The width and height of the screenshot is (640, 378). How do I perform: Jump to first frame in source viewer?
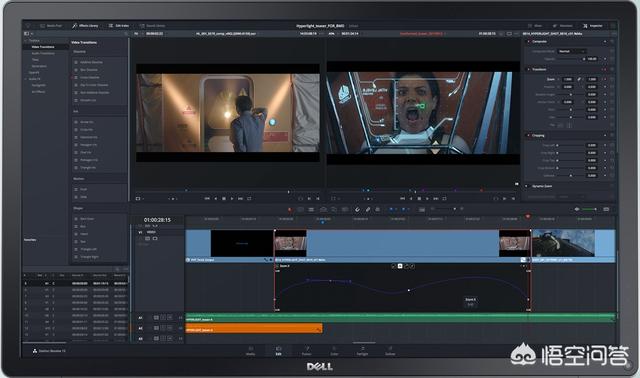[x=207, y=199]
